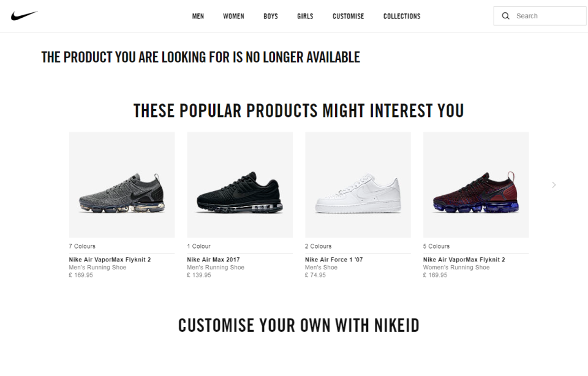The height and width of the screenshot is (376, 588).
Task: Click the grey VaporMax shoe thumbnail
Action: coord(121,184)
